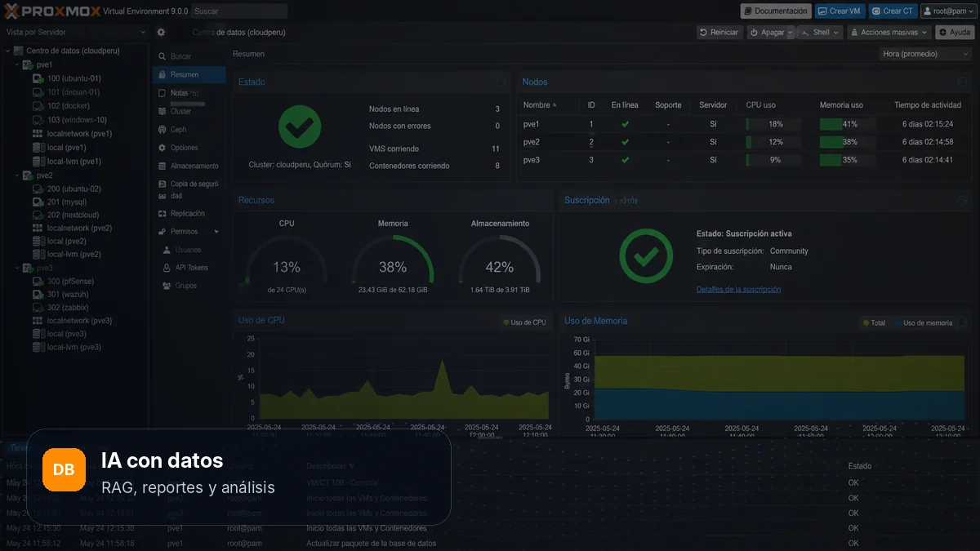Click the Crear VM button

click(x=840, y=11)
